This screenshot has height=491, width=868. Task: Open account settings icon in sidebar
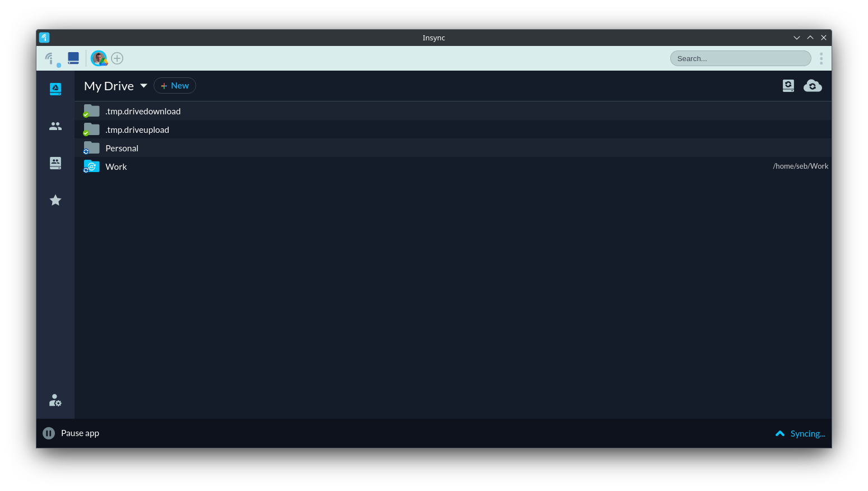coord(55,400)
